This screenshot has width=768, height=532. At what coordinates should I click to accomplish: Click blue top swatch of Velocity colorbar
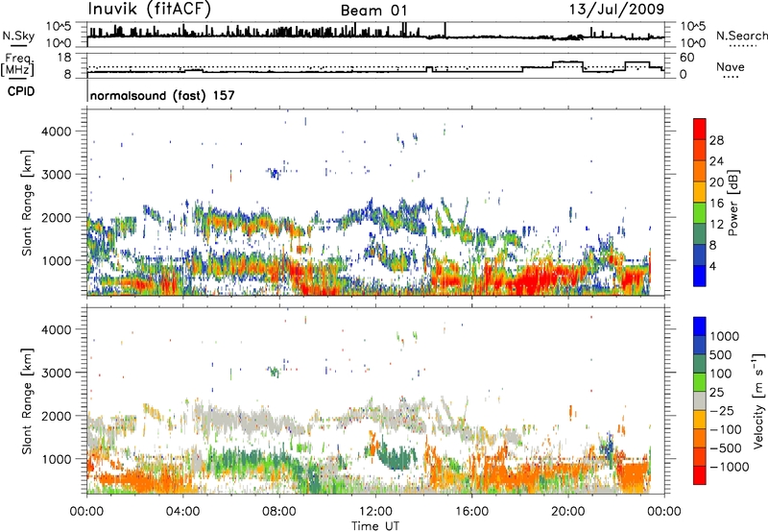point(700,326)
